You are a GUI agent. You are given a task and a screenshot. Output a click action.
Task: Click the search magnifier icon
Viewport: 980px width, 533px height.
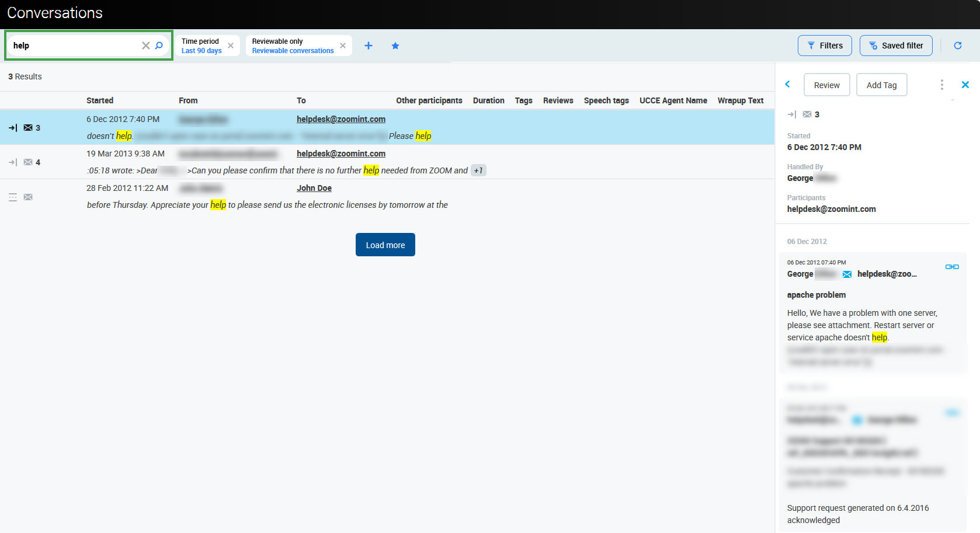pos(159,46)
